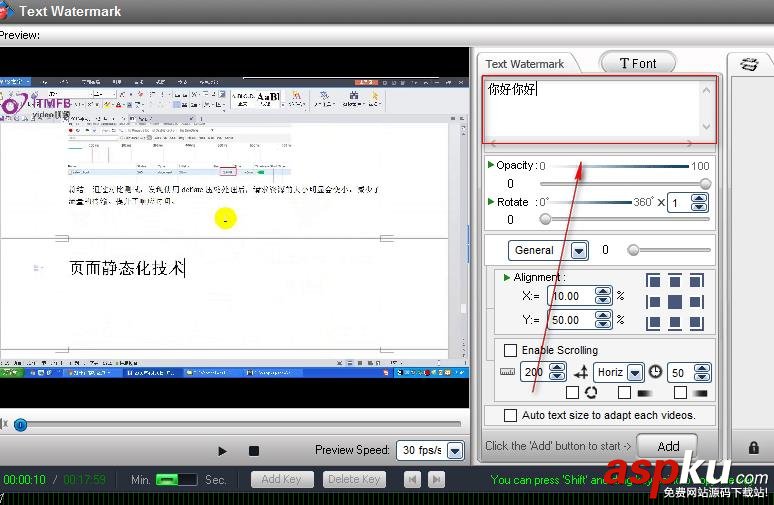Image resolution: width=774 pixels, height=505 pixels.
Task: Enable the Scrolling checkbox
Action: (x=510, y=350)
